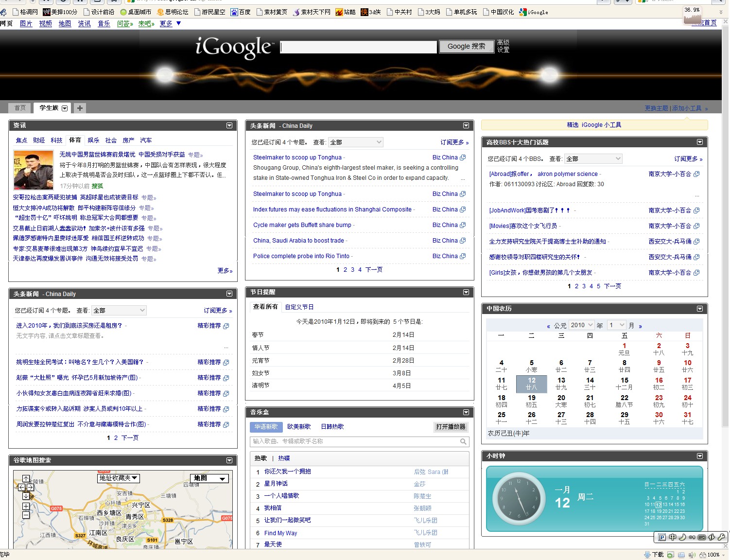Click the 热歌 sub-tab in the music box
Image resolution: width=730 pixels, height=560 pixels.
click(x=261, y=458)
